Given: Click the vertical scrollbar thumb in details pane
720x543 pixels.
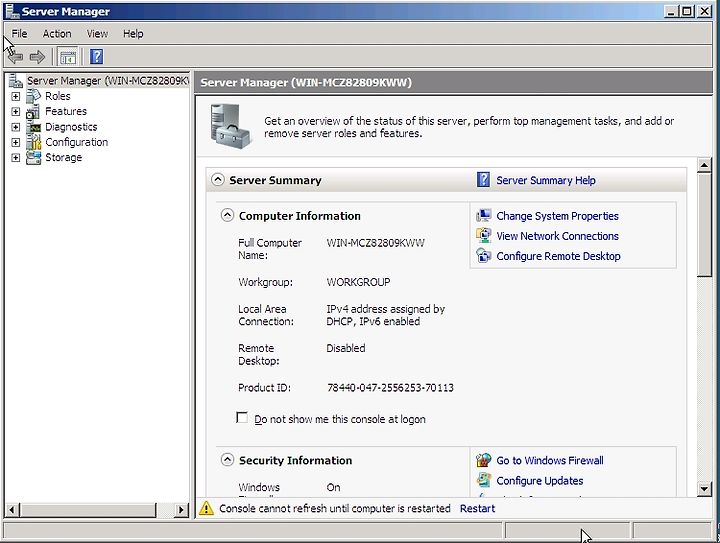Looking at the screenshot, I should tap(704, 225).
